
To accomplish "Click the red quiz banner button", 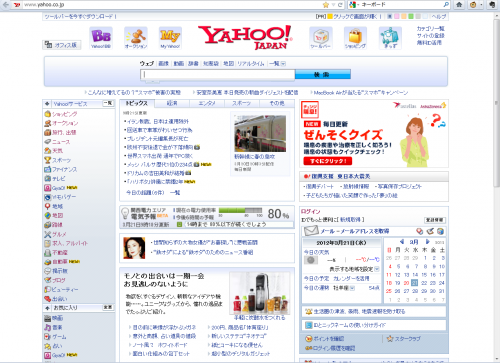I will coord(328,161).
